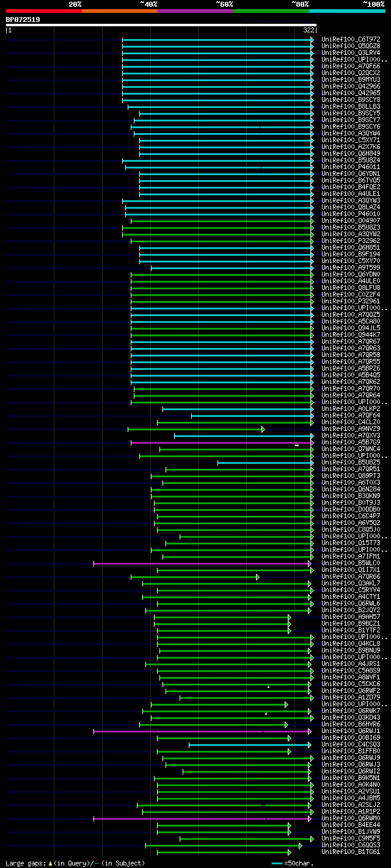Select the UniRef100_Q6YDN1 label
Screen dimensions: 391x868
tap(351, 173)
